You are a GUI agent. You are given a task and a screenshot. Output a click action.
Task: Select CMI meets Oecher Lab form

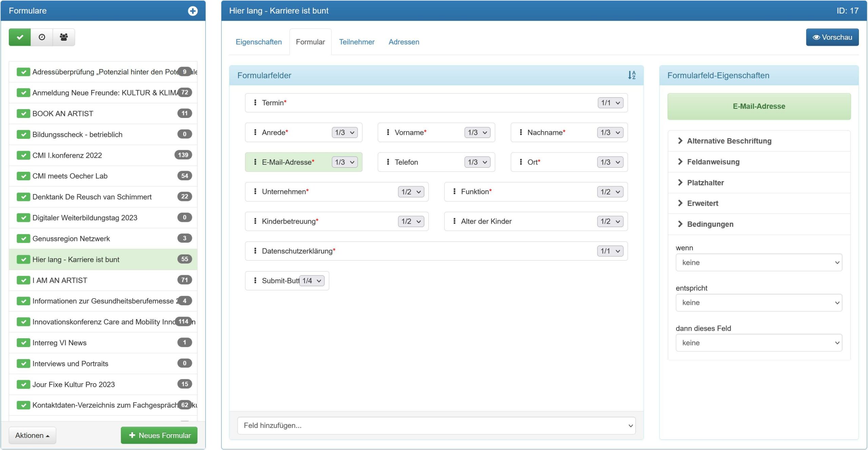pyautogui.click(x=70, y=176)
